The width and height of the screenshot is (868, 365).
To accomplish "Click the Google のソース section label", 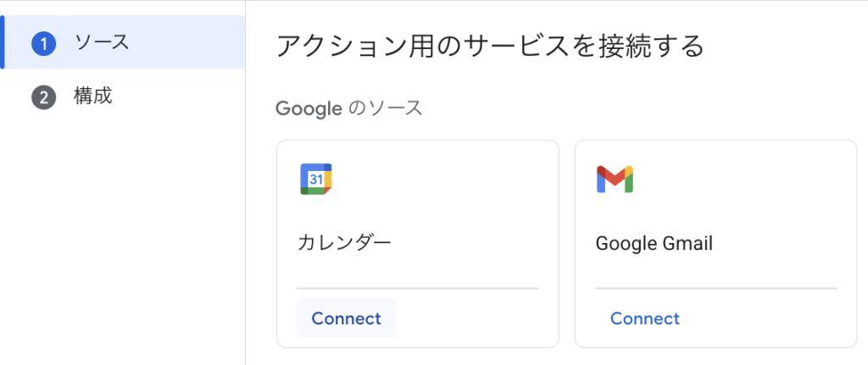I will pyautogui.click(x=349, y=108).
